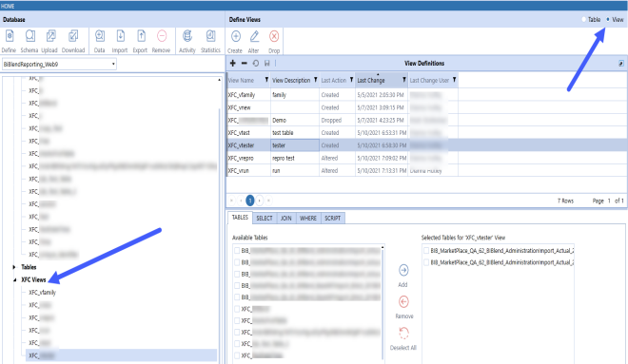Select the XFC_vrepro row
This screenshot has height=364, width=628.
click(x=427, y=158)
